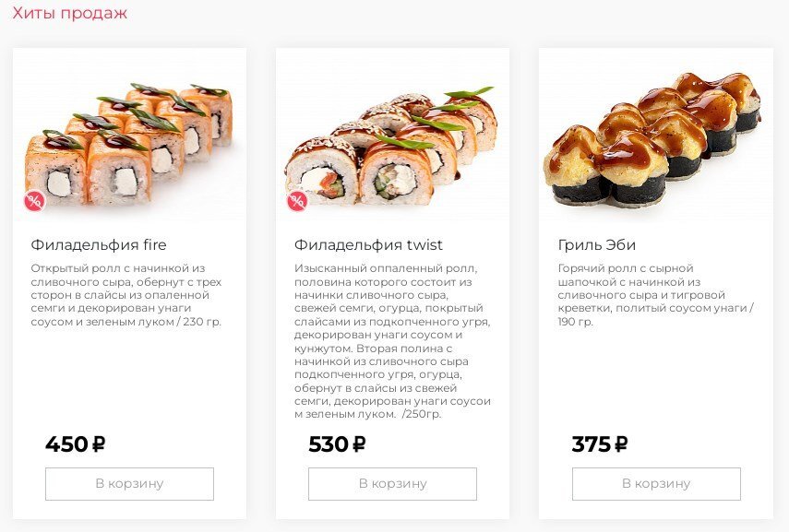This screenshot has height=532, width=789.
Task: Click the /250гр. weight text
Action: [x=422, y=414]
